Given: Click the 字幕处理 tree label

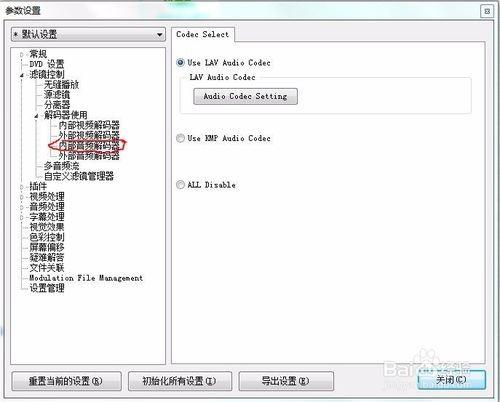Looking at the screenshot, I should point(47,217).
